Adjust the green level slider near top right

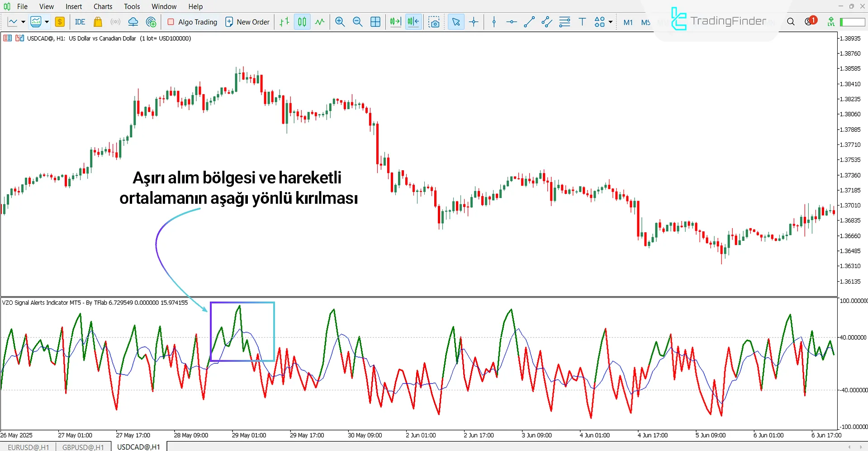click(x=852, y=21)
